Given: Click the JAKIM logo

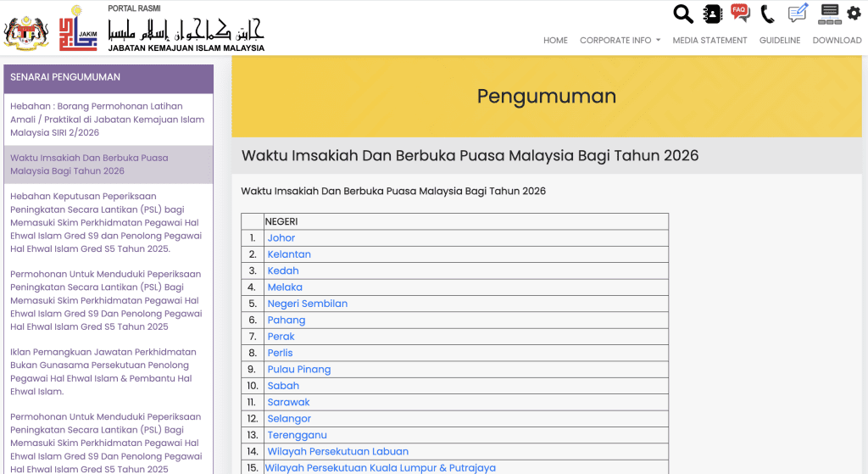Looking at the screenshot, I should click(78, 27).
